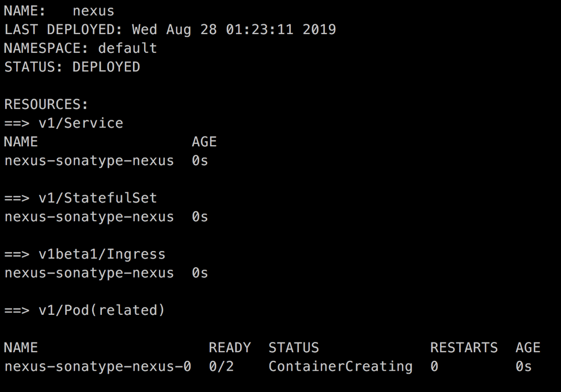Click the '0s' age in Service row
561x392 pixels.
pyautogui.click(x=200, y=161)
